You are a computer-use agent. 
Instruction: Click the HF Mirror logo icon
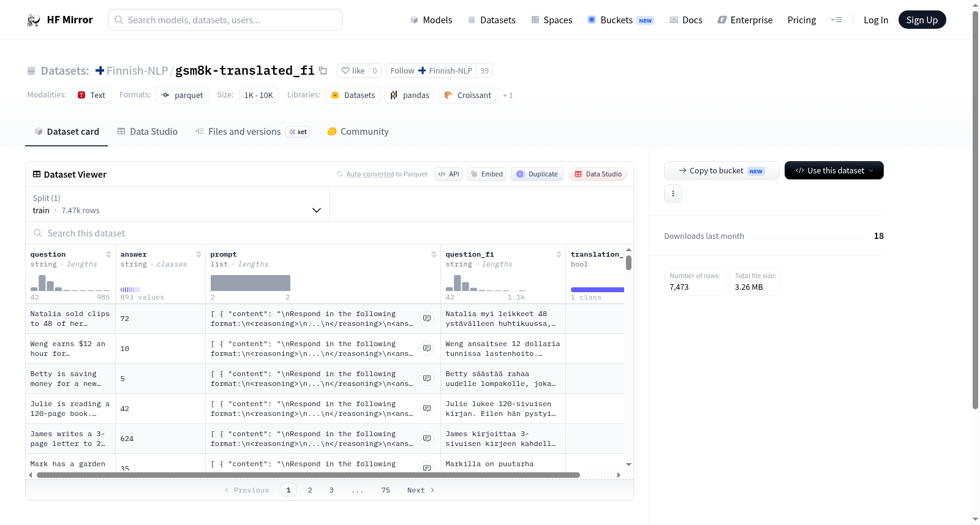(x=34, y=20)
